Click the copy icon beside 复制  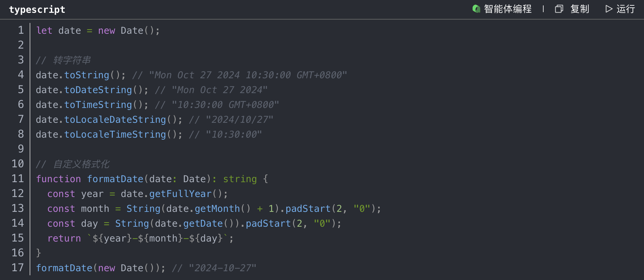[x=559, y=9]
